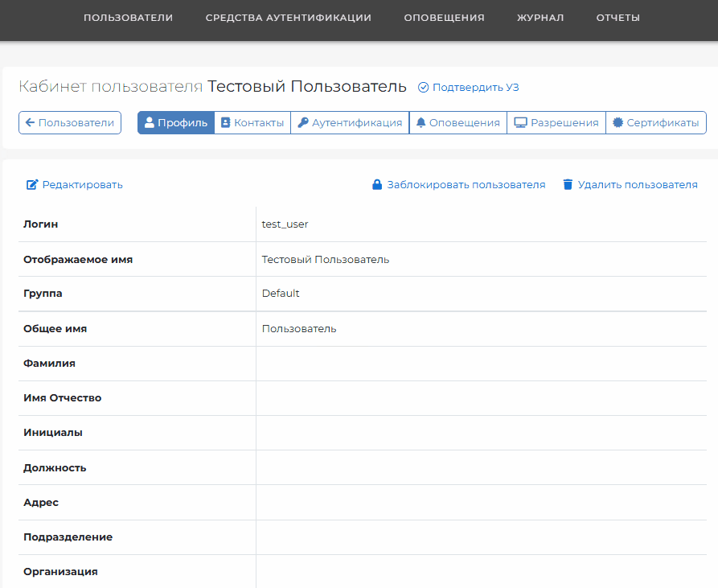Viewport: 718px width, 588px height.
Task: Click the Заблокировать пользователя link
Action: (x=466, y=184)
